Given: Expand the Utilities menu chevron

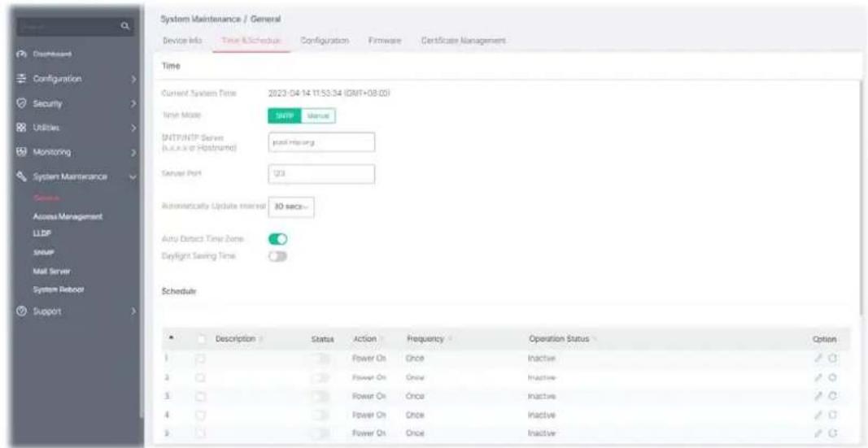Looking at the screenshot, I should coord(133,128).
